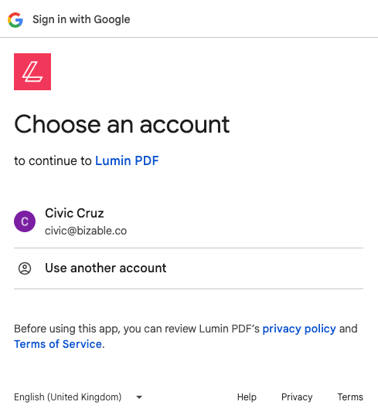The image size is (378, 415).
Task: Choose the Civic Cruz account
Action: (x=188, y=221)
